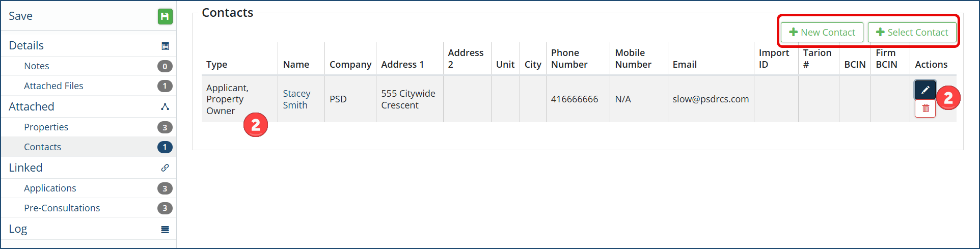Click the green Save disk icon
980x249 pixels.
165,16
